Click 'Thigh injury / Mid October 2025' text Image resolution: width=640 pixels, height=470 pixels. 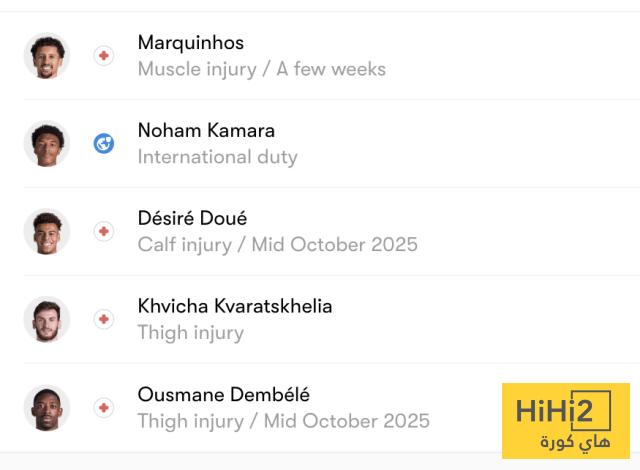coord(283,421)
